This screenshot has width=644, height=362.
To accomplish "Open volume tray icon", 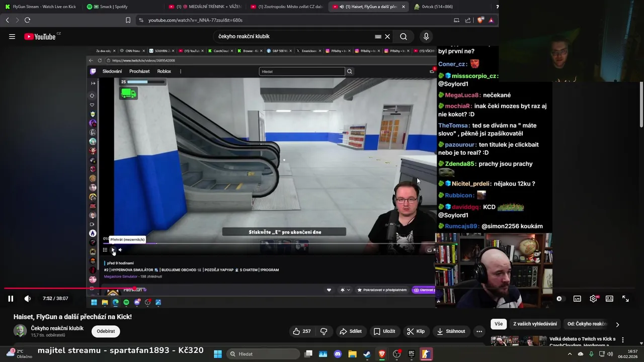I will [x=610, y=354].
